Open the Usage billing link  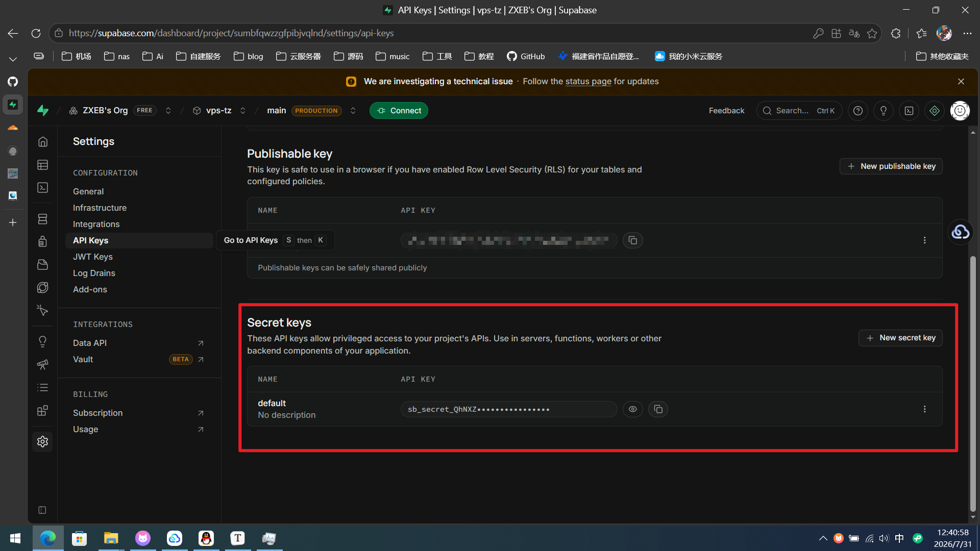[x=139, y=429]
